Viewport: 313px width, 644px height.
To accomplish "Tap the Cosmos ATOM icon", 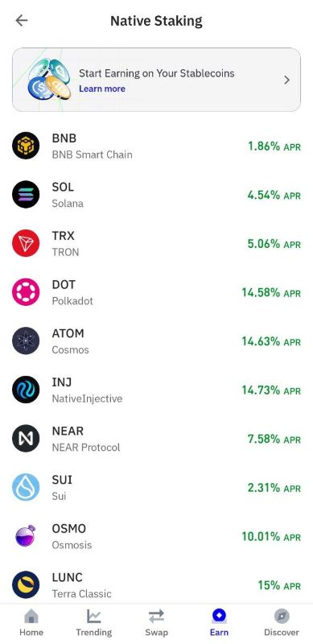I will [x=26, y=341].
